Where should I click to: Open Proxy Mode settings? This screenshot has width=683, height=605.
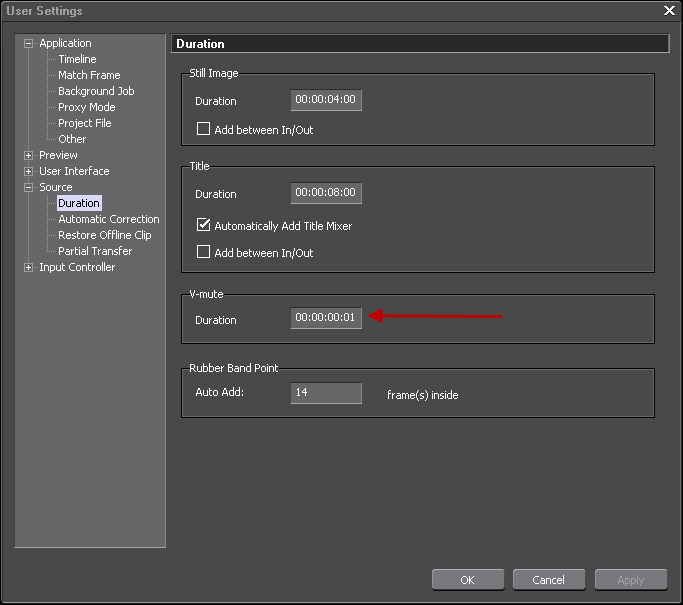click(86, 107)
